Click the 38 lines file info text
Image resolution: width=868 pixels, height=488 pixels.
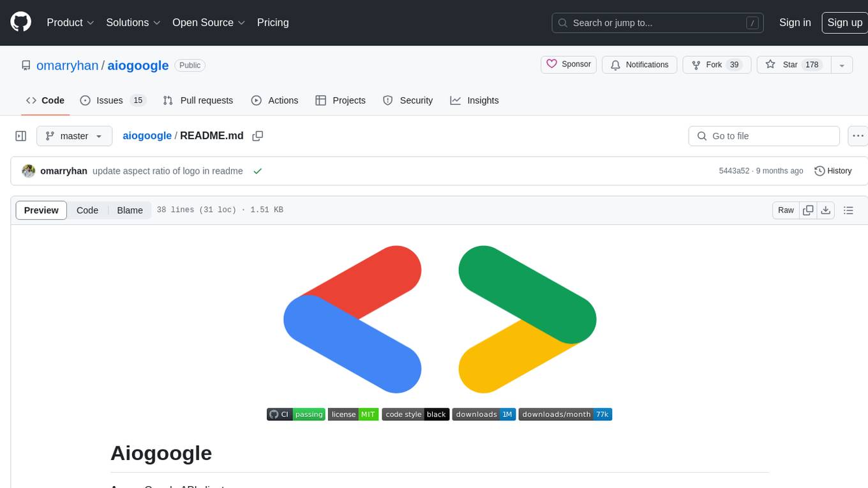(x=220, y=210)
